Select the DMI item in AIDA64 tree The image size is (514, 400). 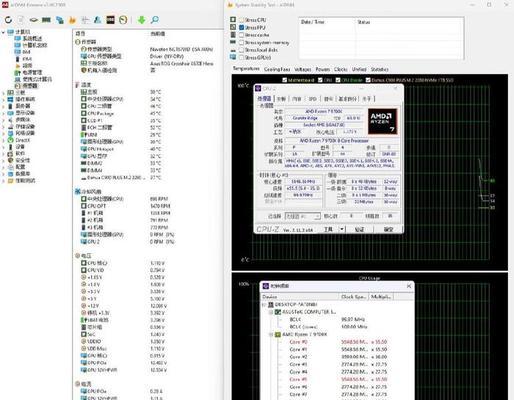point(23,52)
